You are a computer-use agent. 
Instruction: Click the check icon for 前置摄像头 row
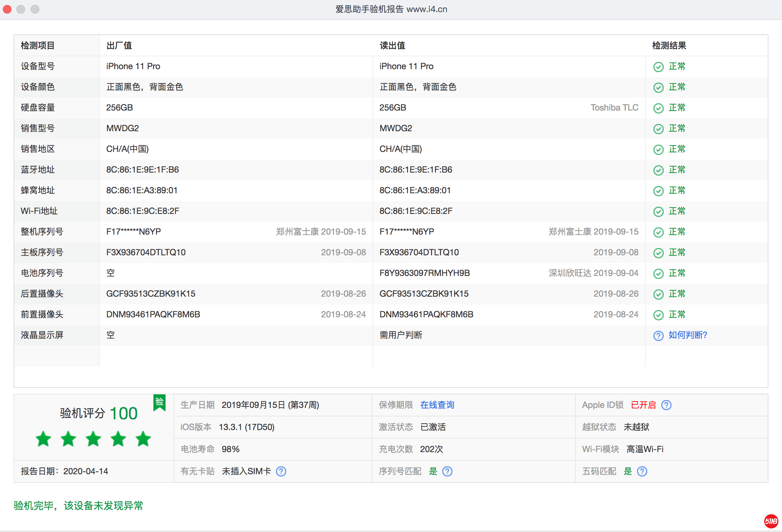click(x=659, y=314)
